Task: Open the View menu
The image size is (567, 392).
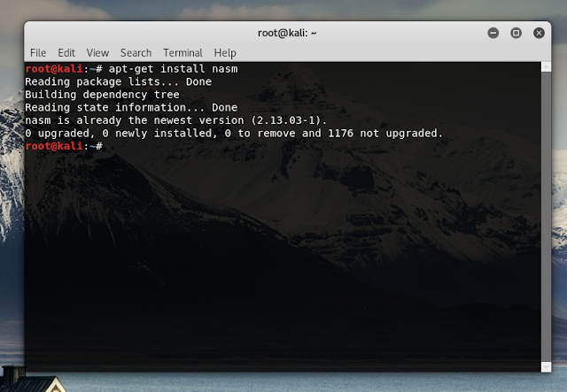Action: pos(97,53)
